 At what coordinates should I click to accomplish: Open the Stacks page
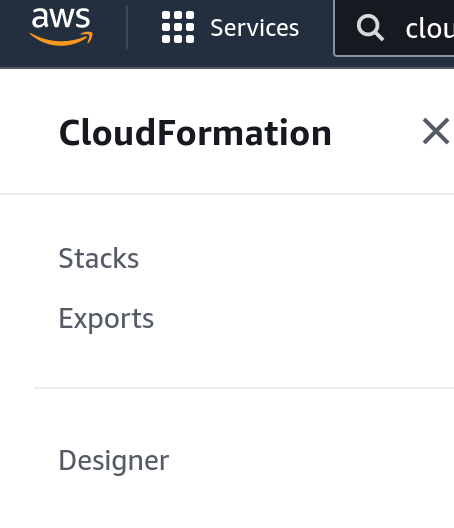tap(99, 258)
